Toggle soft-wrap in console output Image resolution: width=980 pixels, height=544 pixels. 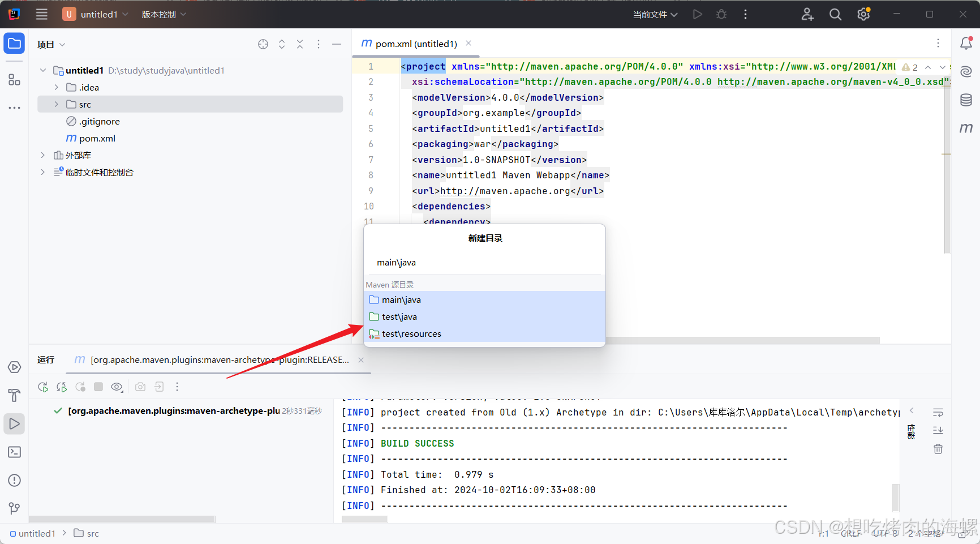(x=938, y=412)
